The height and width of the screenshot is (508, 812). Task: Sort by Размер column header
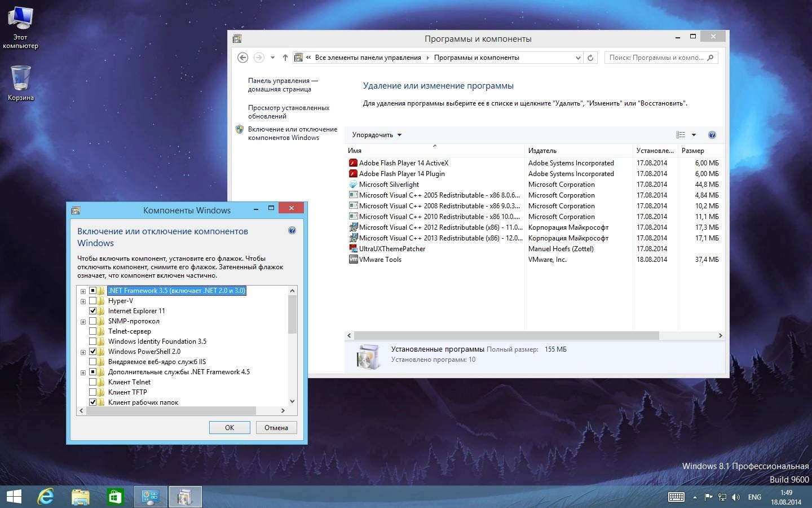[x=701, y=151]
